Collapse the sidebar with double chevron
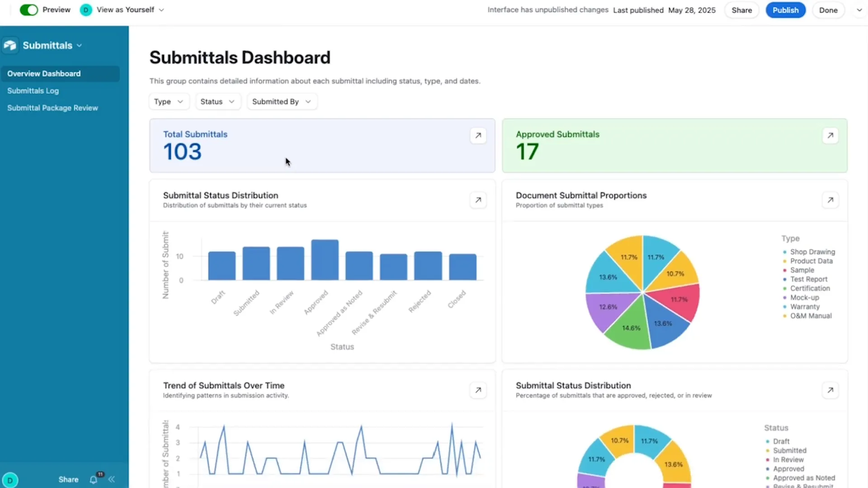Screen dimensions: 868x488 112,479
